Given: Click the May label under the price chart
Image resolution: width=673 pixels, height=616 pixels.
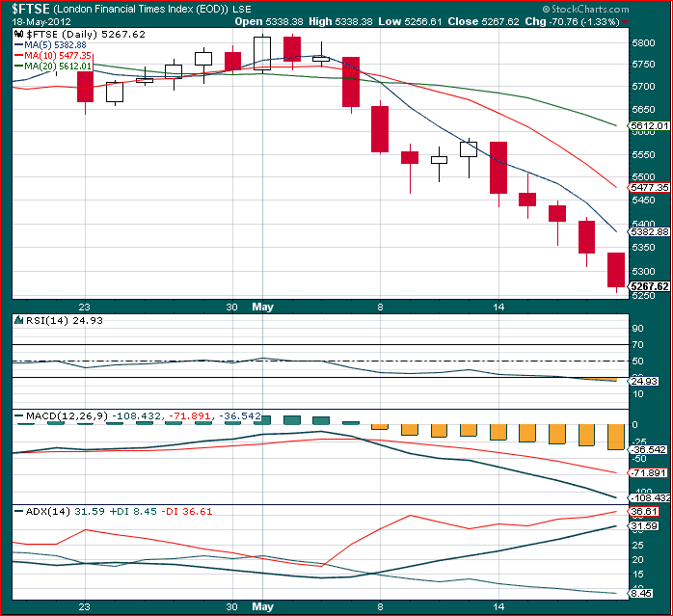Looking at the screenshot, I should (262, 307).
